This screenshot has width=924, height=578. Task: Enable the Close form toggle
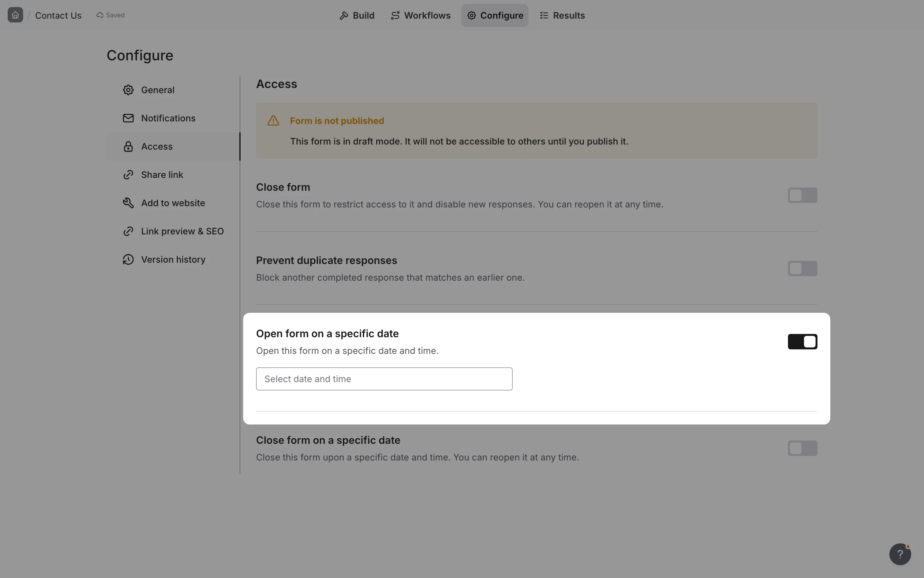tap(803, 195)
